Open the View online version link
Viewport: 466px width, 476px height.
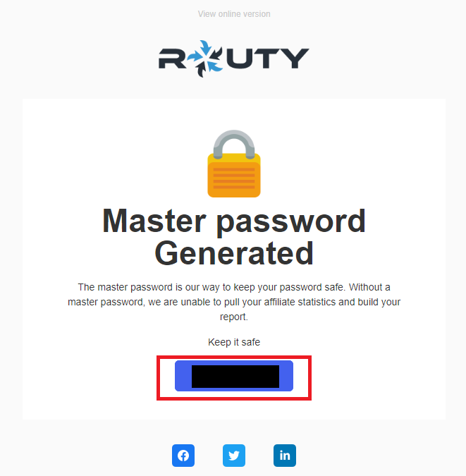(x=234, y=14)
